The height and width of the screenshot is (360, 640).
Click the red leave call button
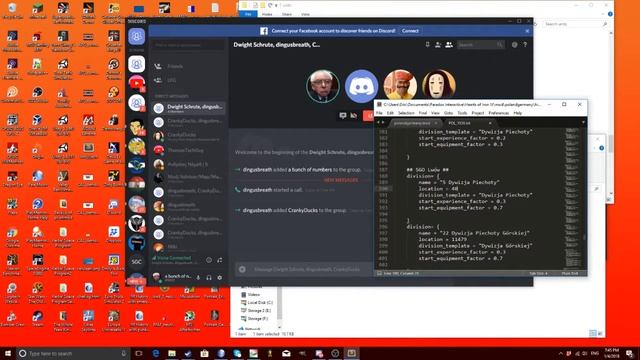pyautogui.click(x=369, y=116)
